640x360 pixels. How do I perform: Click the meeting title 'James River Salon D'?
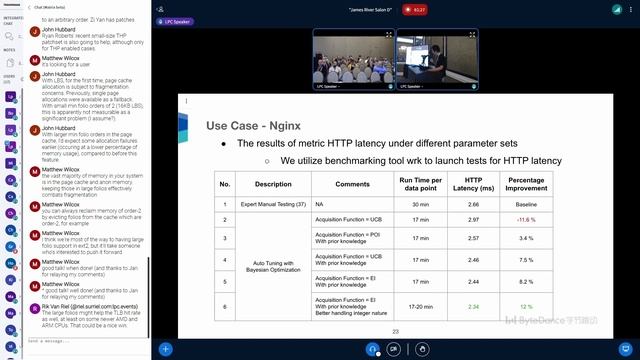pyautogui.click(x=370, y=10)
